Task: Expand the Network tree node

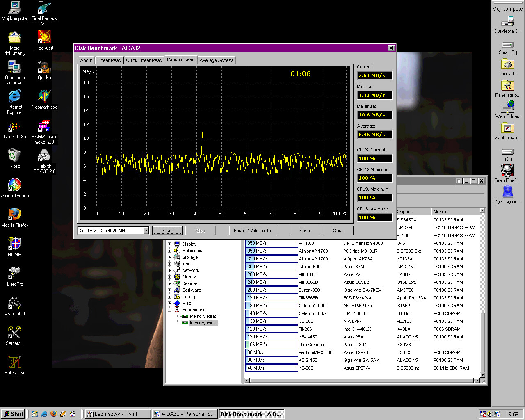Action: [x=169, y=270]
